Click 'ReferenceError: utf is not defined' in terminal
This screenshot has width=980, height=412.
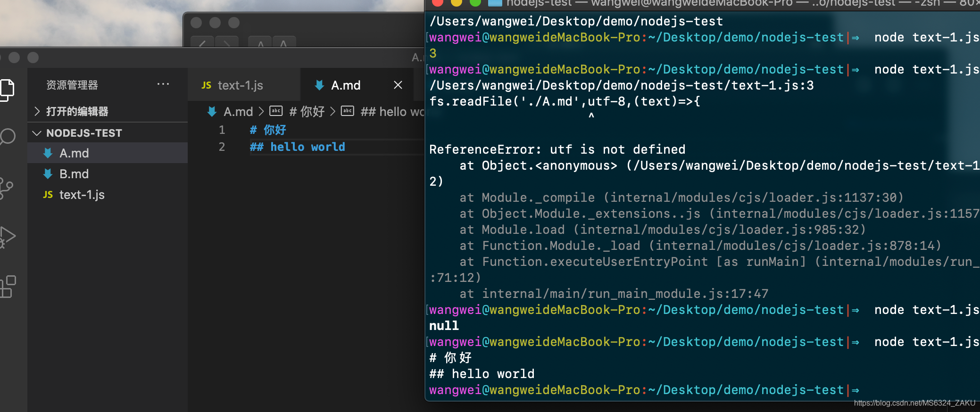click(x=557, y=150)
